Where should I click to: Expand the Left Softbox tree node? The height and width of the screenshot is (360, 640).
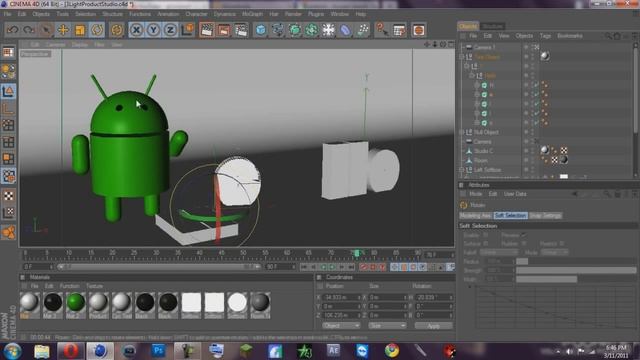[x=462, y=170]
